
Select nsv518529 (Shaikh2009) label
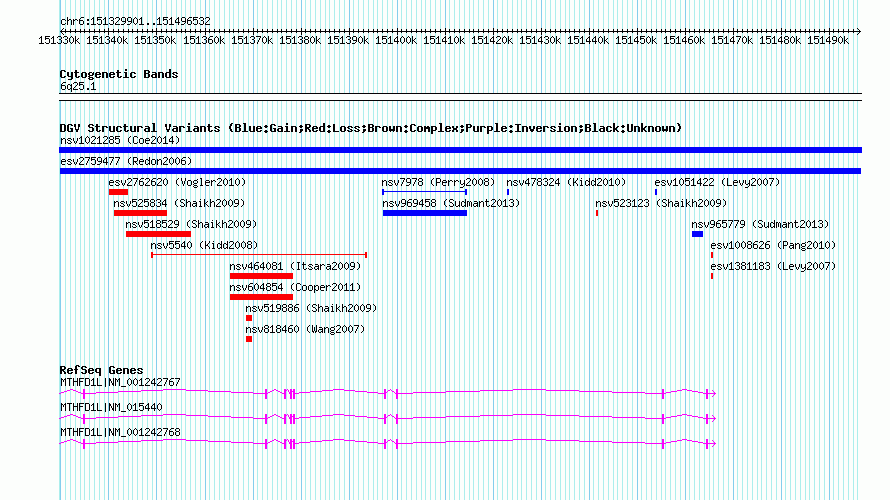(x=191, y=224)
